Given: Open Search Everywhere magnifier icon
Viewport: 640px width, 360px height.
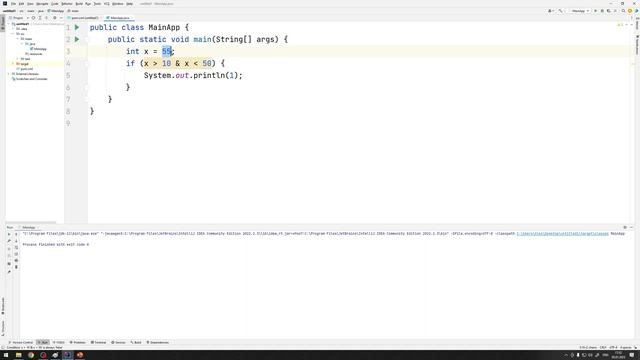Looking at the screenshot, I should click(x=623, y=11).
